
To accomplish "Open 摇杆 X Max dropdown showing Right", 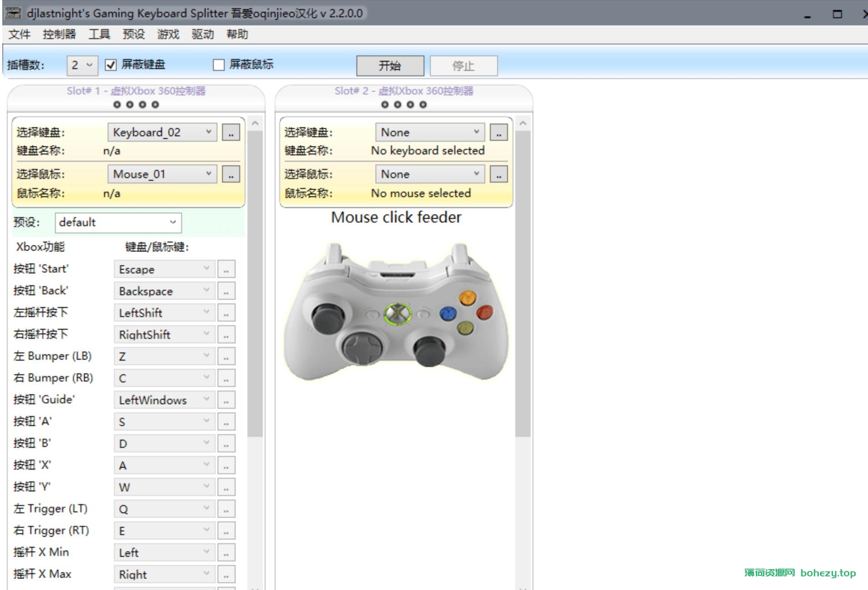I will click(x=164, y=574).
